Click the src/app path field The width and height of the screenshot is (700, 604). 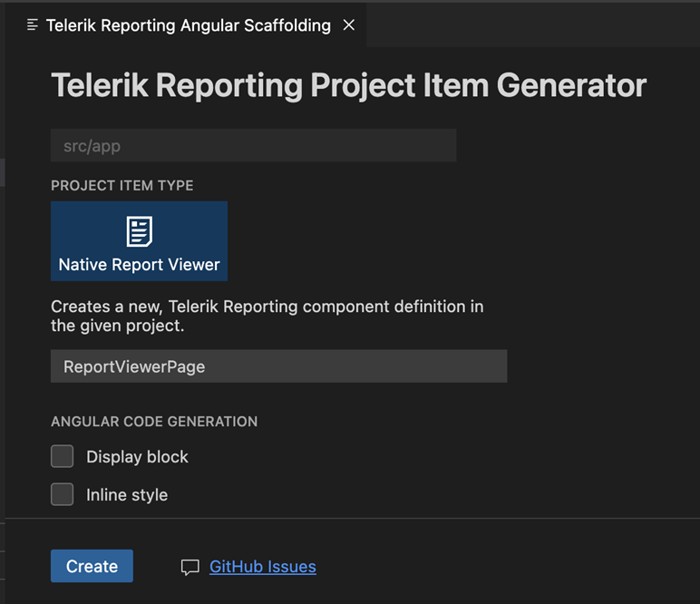point(253,145)
